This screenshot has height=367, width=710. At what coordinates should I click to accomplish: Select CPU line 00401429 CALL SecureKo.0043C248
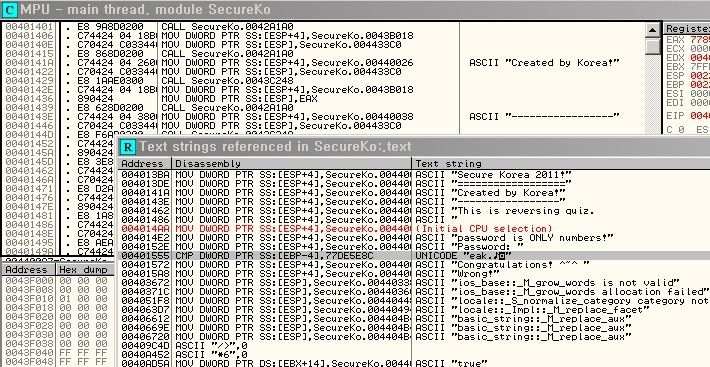pyautogui.click(x=323, y=81)
